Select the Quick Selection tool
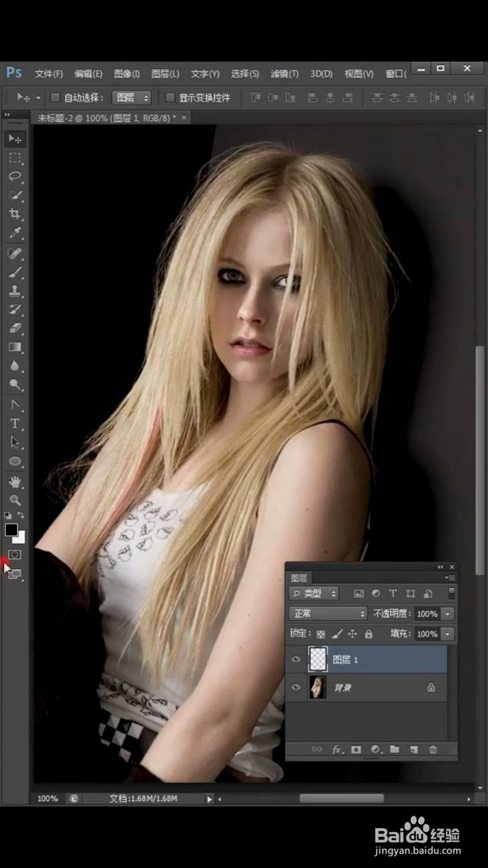Image resolution: width=488 pixels, height=868 pixels. (15, 196)
